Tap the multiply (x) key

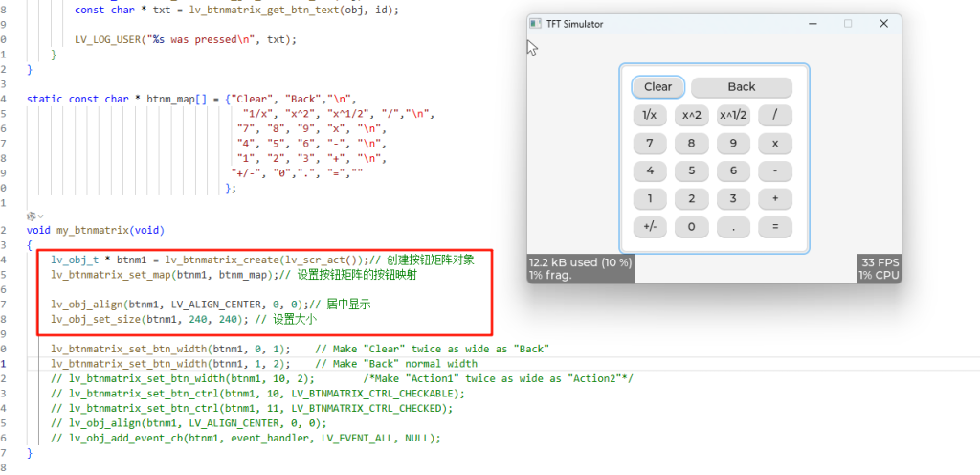[x=775, y=143]
